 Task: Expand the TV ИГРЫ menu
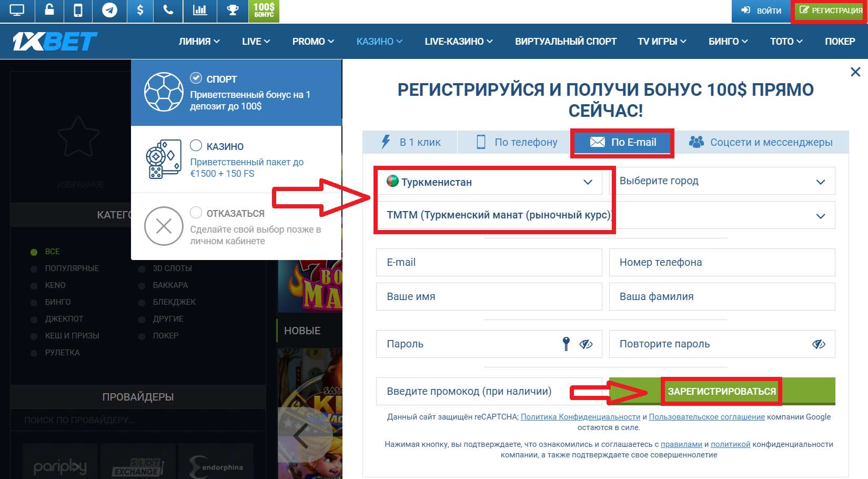coord(662,42)
